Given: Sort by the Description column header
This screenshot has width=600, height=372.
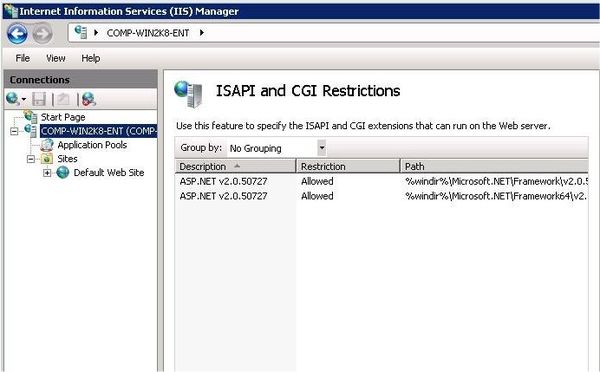Looking at the screenshot, I should pos(235,166).
